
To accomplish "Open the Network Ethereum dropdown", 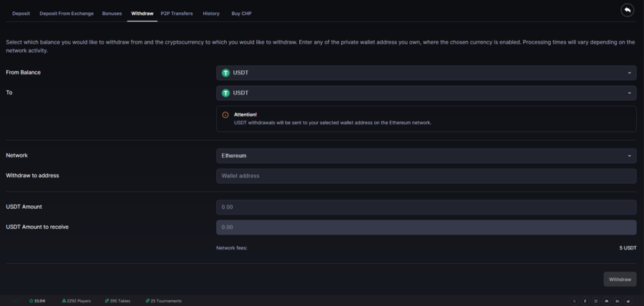I will click(426, 156).
